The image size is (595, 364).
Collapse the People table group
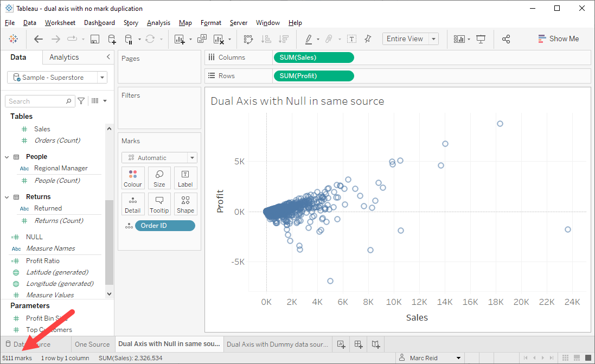7,157
